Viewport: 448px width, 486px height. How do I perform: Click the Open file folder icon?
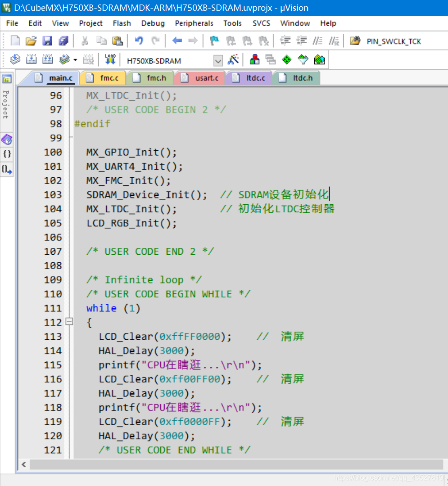pos(31,40)
